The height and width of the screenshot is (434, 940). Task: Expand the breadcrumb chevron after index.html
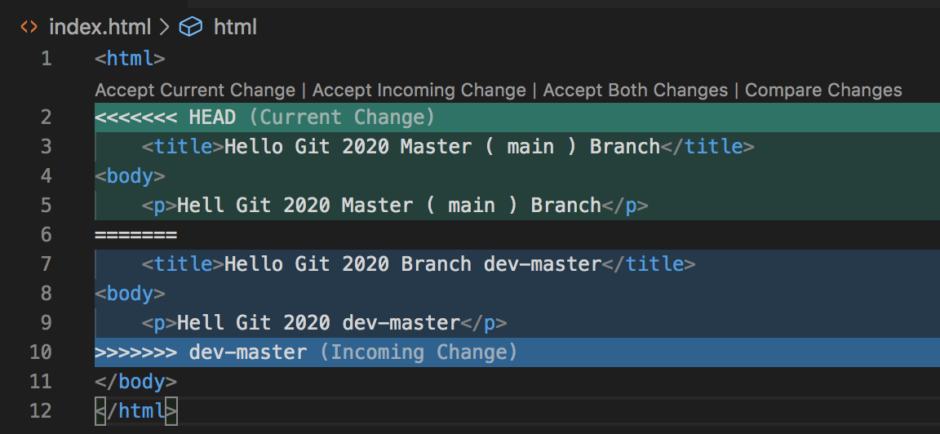[x=165, y=27]
